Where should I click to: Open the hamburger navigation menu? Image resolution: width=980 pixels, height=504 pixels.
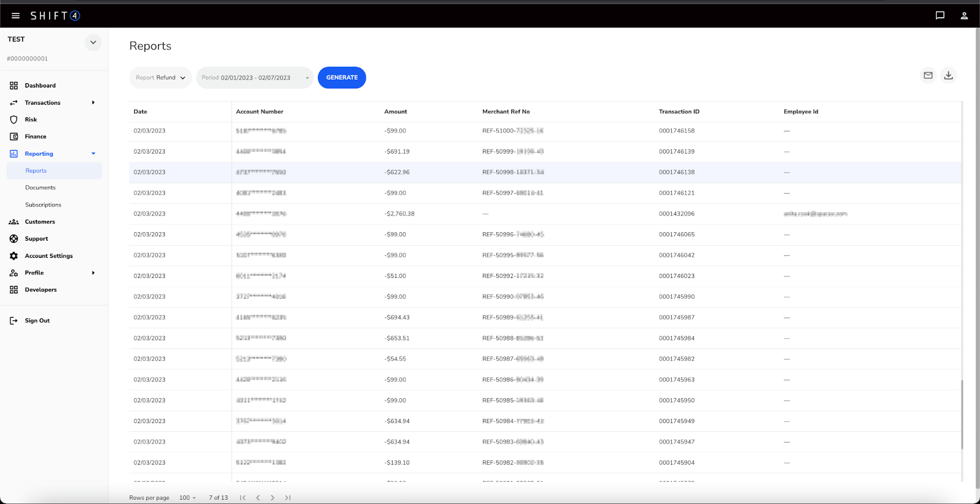pos(15,16)
